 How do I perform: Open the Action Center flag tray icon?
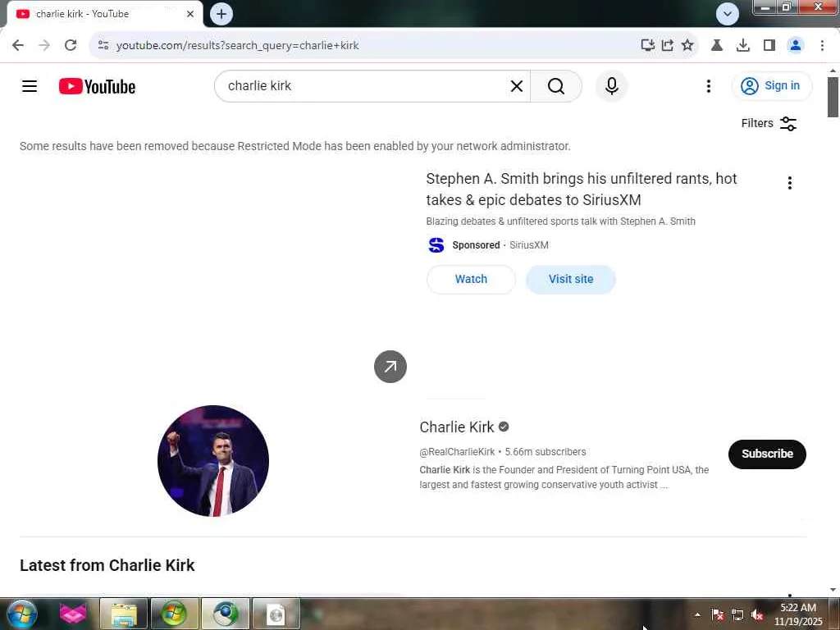717,614
